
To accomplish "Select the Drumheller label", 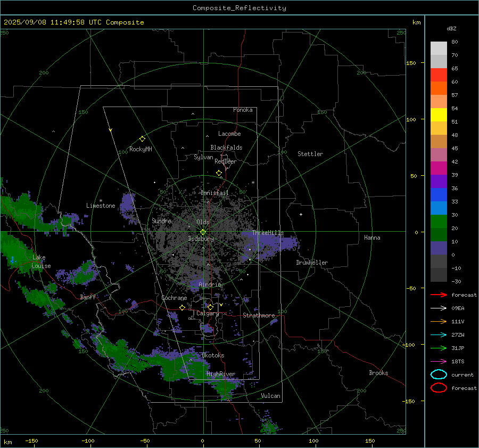I will click(312, 263).
